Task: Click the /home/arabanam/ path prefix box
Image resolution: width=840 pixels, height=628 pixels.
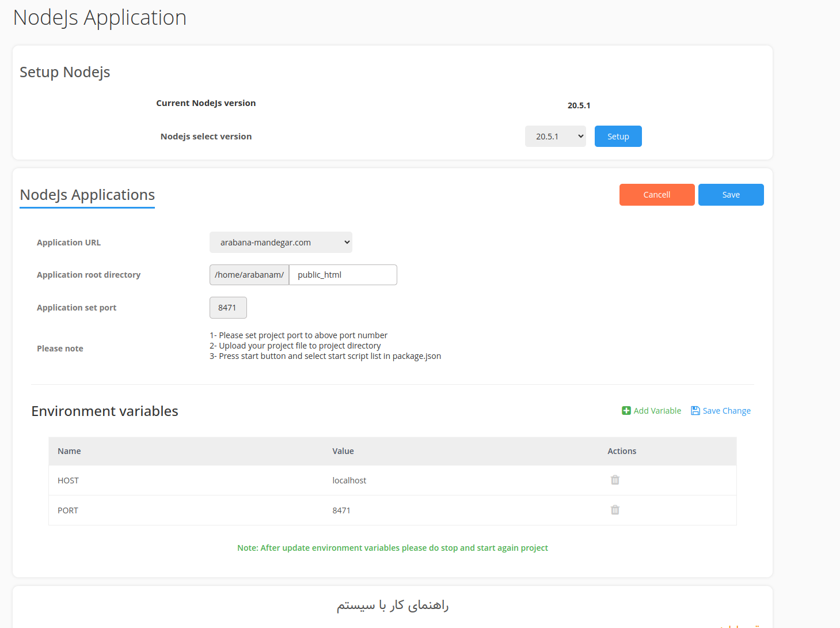Action: (x=249, y=275)
